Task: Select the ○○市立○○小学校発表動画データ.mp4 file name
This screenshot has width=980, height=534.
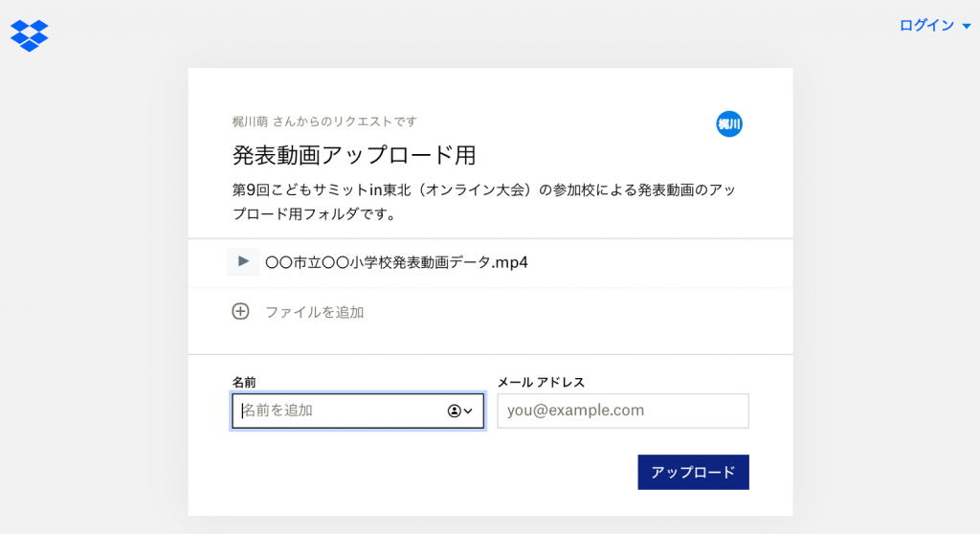Action: 396,262
